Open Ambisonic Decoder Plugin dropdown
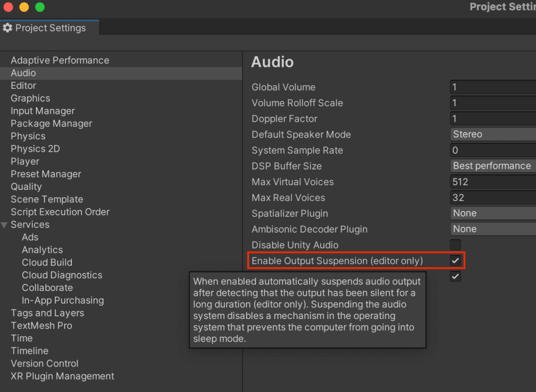 493,229
